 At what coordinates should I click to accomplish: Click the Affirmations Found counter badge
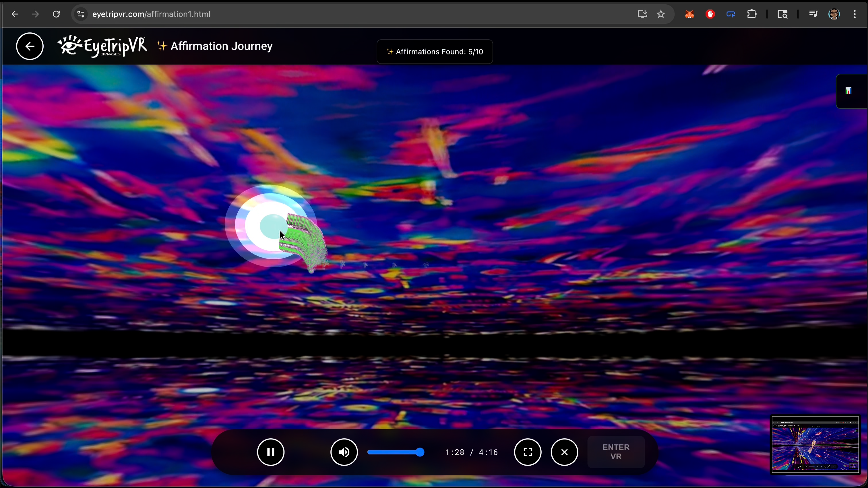435,52
